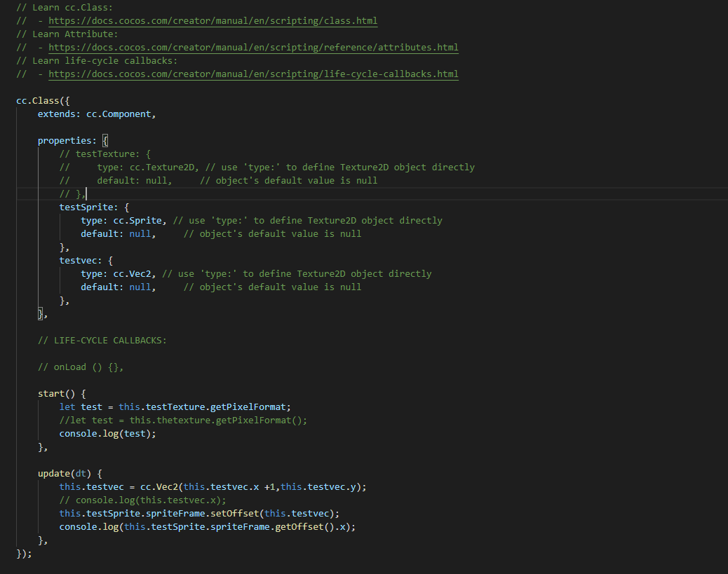Viewport: 728px width, 574px height.
Task: Click the console.log(test) statement
Action: pyautogui.click(x=107, y=434)
